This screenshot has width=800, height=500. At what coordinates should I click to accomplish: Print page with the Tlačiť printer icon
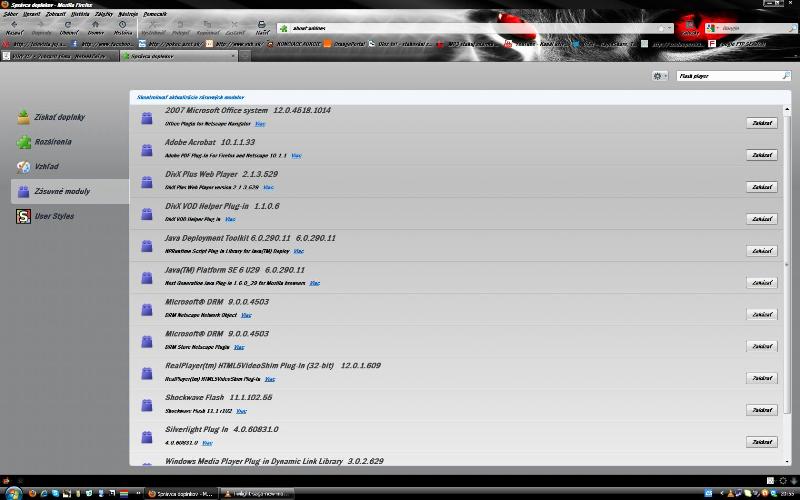tap(262, 24)
